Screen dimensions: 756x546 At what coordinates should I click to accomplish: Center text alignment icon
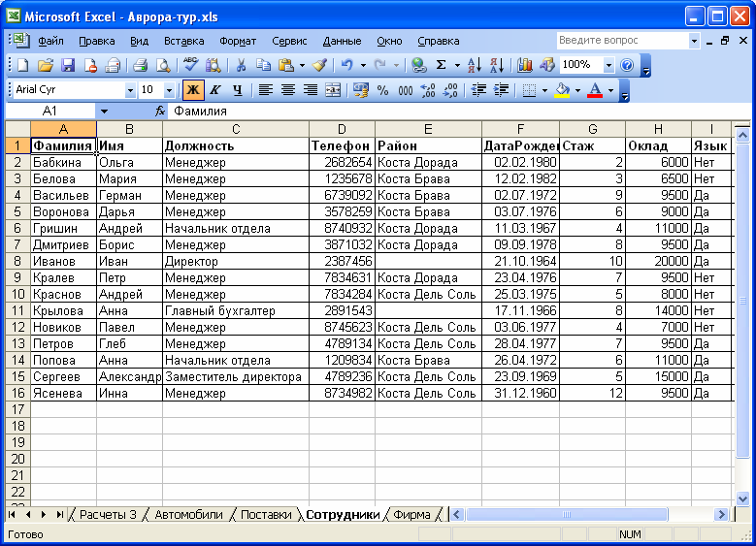pos(288,90)
